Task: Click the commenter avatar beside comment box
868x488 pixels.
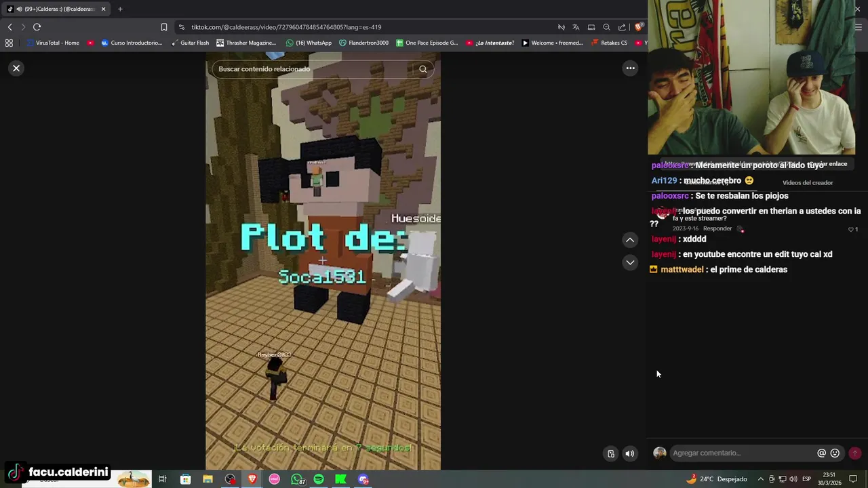Action: 659,453
